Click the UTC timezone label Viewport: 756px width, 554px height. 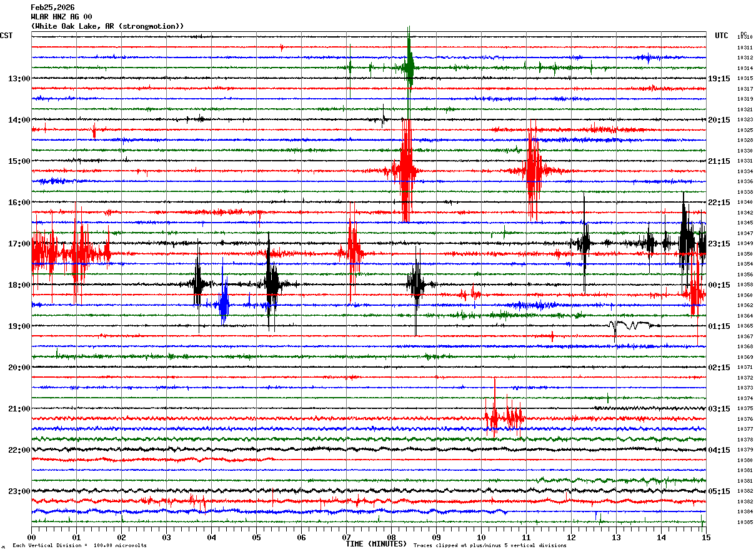(722, 36)
